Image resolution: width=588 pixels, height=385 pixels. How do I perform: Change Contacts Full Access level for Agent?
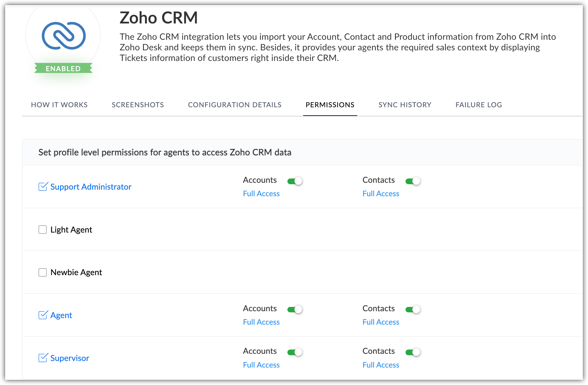pos(381,322)
